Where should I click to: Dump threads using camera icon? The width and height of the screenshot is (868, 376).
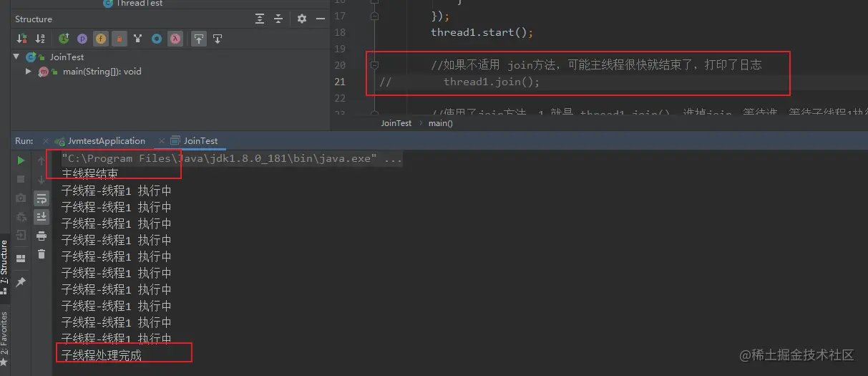click(21, 198)
